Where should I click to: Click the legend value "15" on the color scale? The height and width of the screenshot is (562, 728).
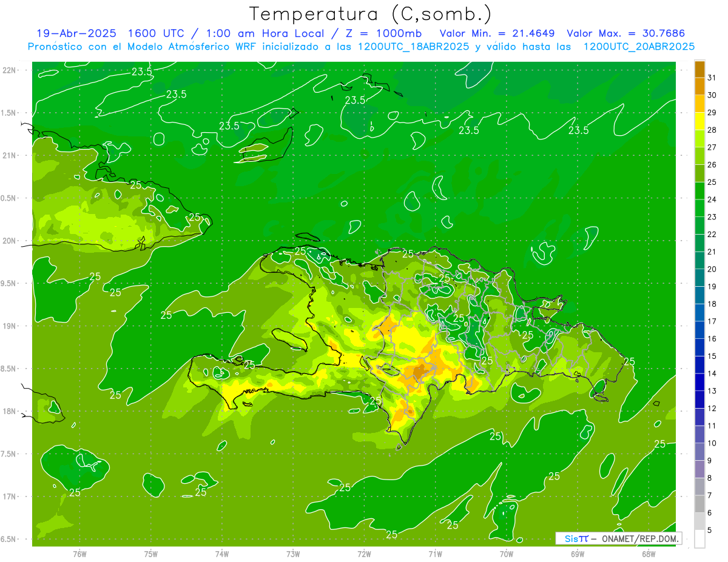click(x=712, y=356)
